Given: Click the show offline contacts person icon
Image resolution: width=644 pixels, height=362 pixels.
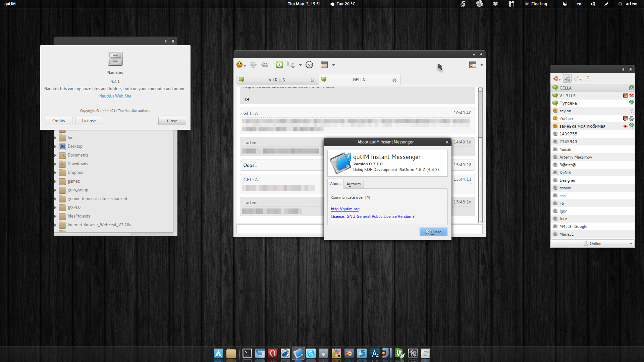Looking at the screenshot, I should (588, 78).
